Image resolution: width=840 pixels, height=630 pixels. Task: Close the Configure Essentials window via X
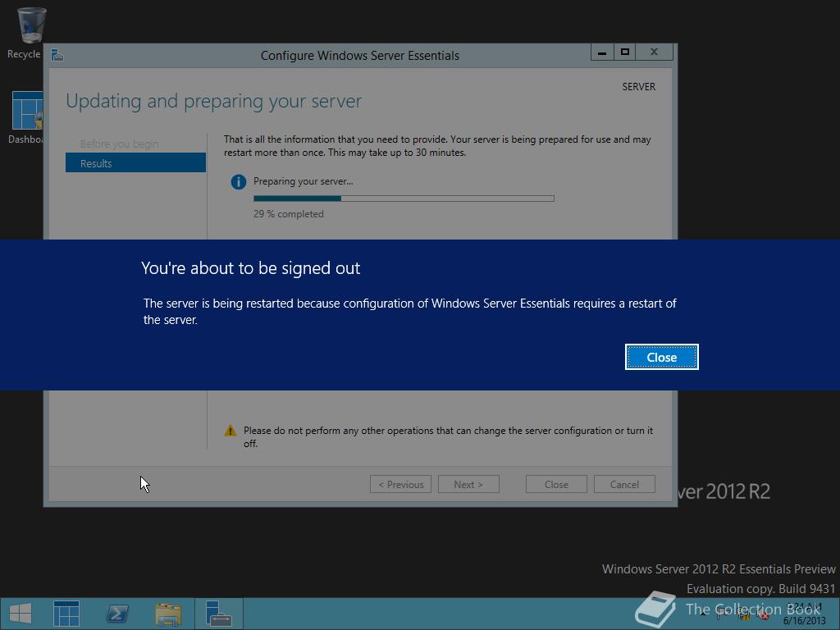pos(654,52)
